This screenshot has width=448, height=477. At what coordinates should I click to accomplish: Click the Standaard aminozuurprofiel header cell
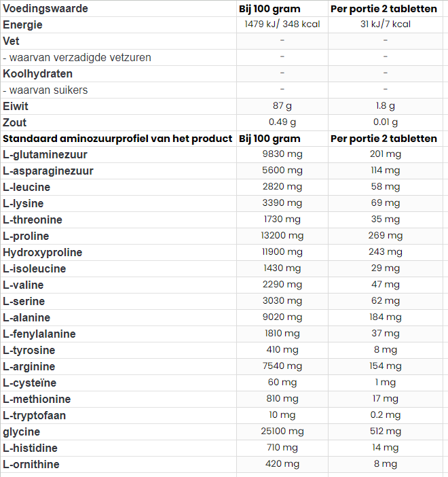[x=117, y=139]
